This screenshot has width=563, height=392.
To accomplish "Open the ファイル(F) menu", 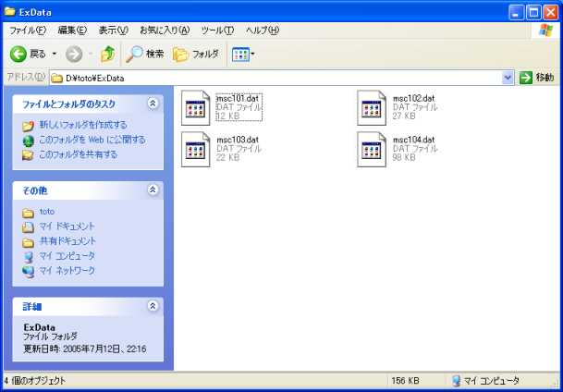I will point(28,31).
